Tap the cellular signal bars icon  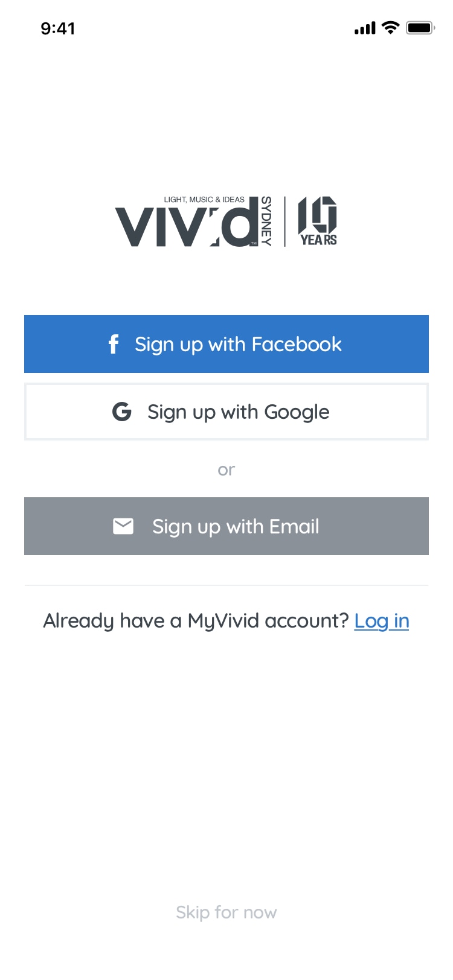tap(365, 28)
